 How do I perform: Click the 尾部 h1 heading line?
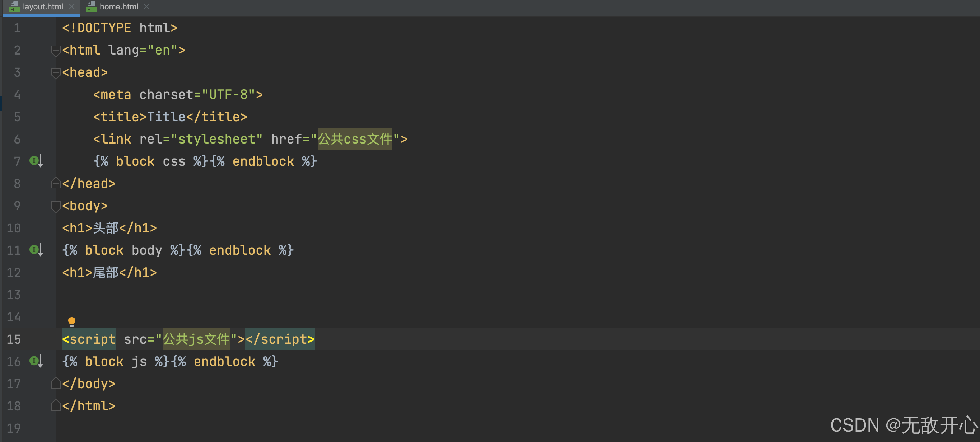(109, 273)
